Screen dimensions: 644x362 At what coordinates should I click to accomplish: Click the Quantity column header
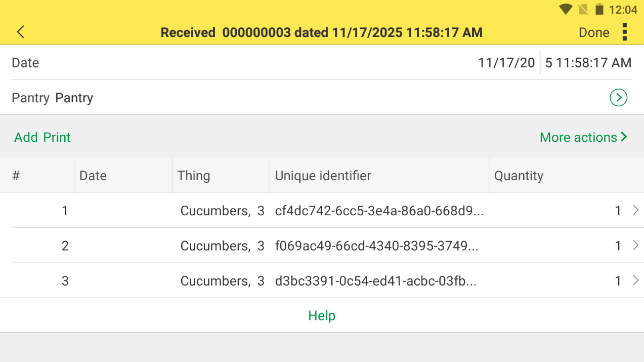point(519,175)
